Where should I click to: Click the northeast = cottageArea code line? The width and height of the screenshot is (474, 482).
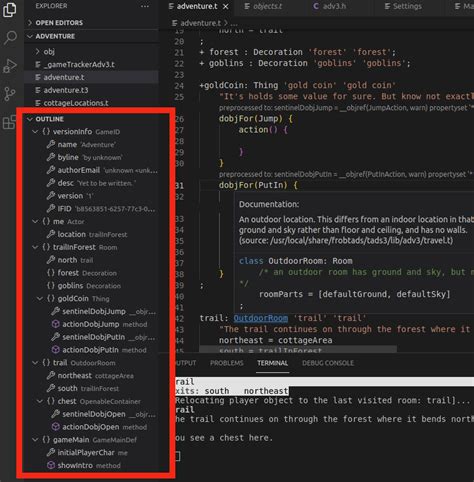(276, 340)
